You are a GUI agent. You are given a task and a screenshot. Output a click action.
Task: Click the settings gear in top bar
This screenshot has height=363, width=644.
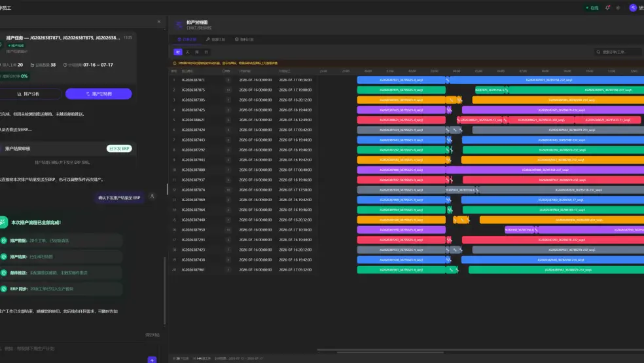(x=618, y=7)
